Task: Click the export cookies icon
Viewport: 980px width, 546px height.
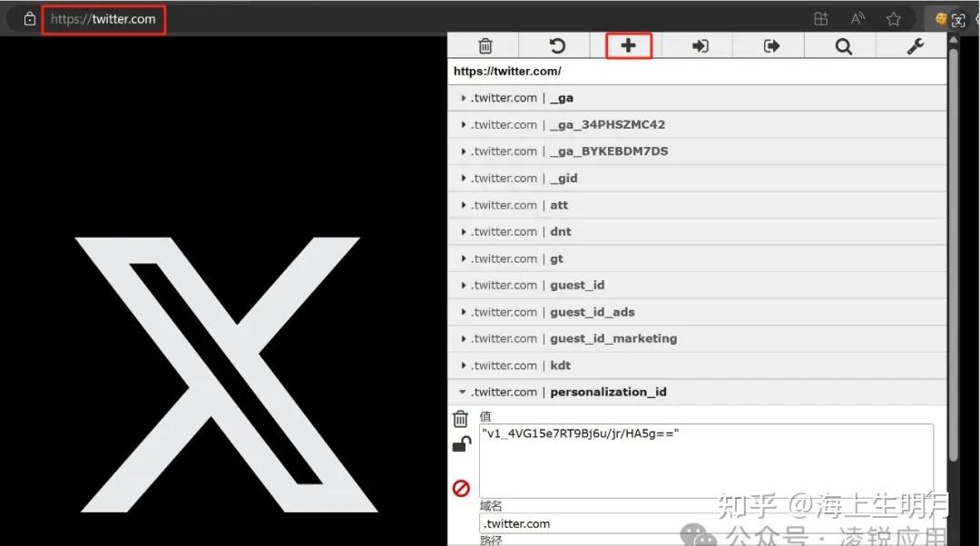Action: coord(771,45)
